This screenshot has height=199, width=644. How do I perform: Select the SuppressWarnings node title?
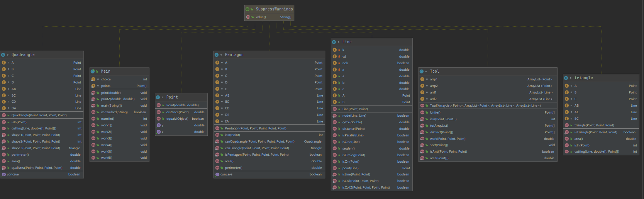[274, 9]
